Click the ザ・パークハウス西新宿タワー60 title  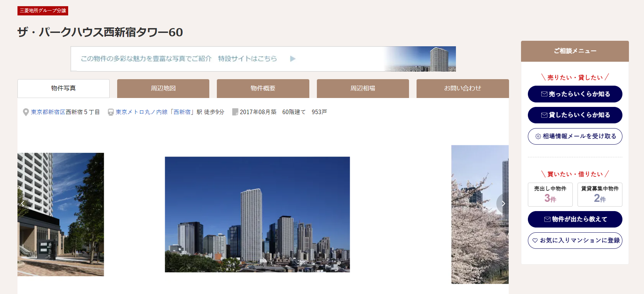click(100, 32)
